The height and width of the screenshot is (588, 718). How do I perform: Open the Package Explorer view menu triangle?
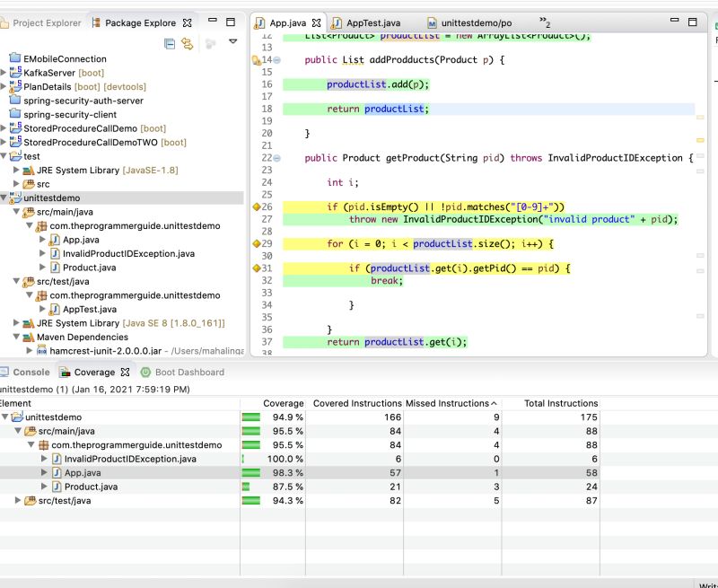[x=232, y=40]
